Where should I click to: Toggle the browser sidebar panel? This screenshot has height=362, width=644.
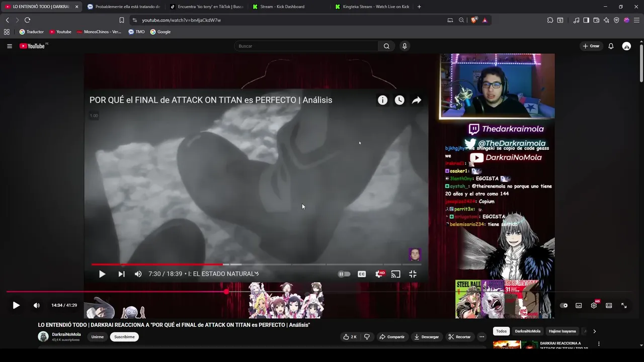click(x=586, y=20)
